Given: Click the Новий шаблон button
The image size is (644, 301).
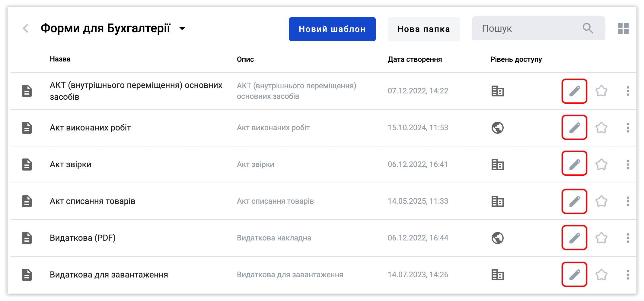Looking at the screenshot, I should click(x=332, y=29).
